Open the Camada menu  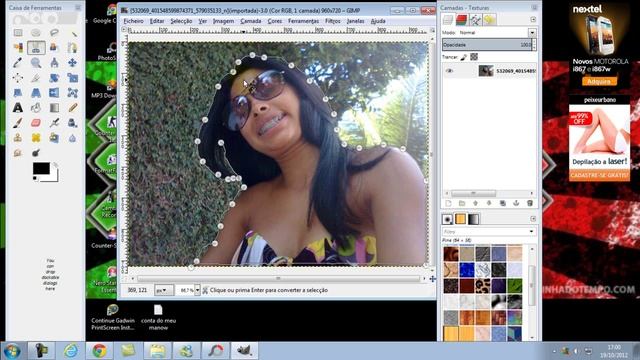[x=251, y=21]
